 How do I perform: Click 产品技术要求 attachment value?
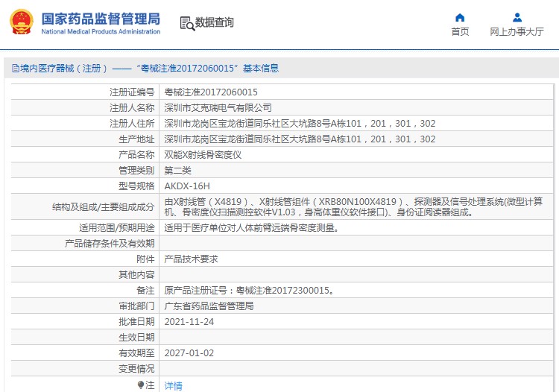coord(191,259)
